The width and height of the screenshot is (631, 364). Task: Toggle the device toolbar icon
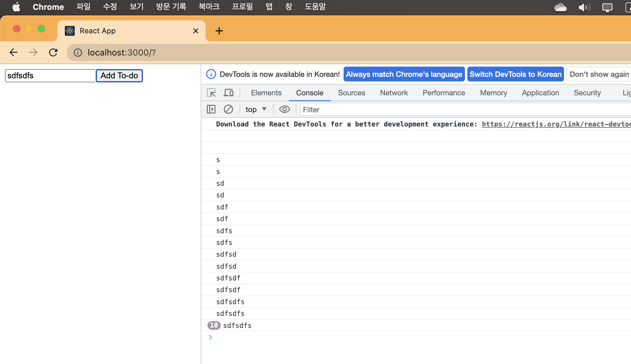(228, 93)
